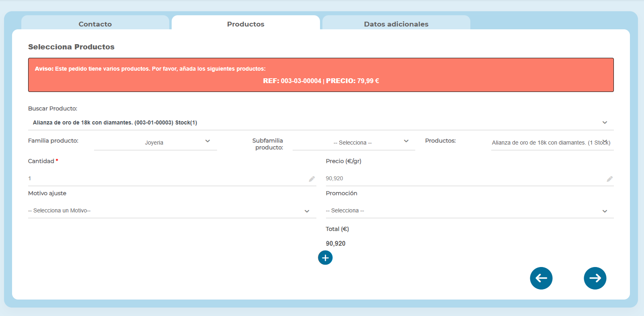Viewport: 644px width, 316px height.
Task: Open the Productos selection dropdown
Action: point(552,143)
